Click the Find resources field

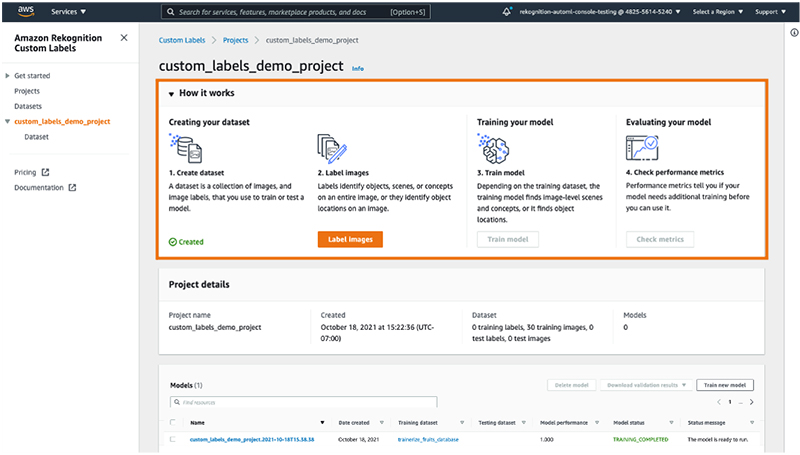304,402
